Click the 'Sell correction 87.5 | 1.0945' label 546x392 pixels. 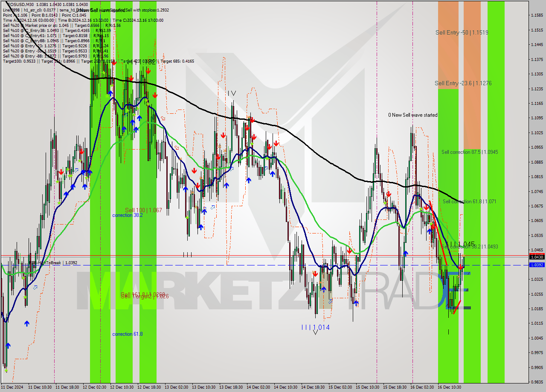pos(470,152)
